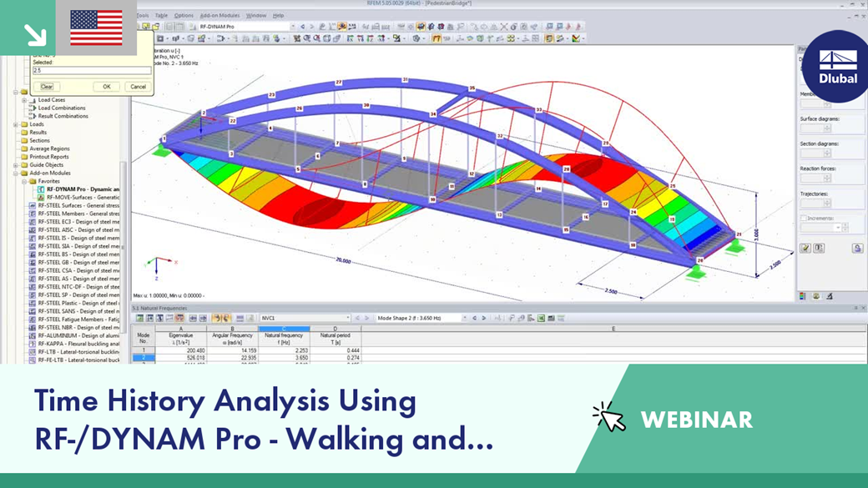The width and height of the screenshot is (868, 488).
Task: Adjust the Section diagrams spinner
Action: [x=827, y=153]
